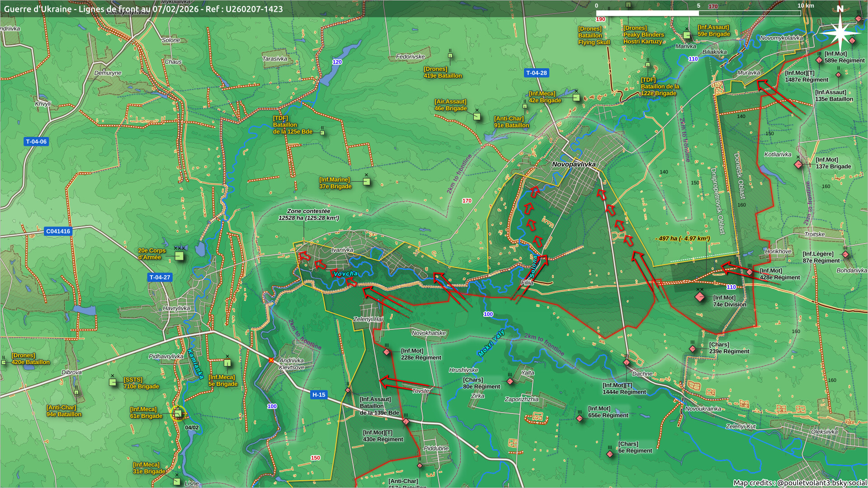Click the 137e Brigade red diamond marker
This screenshot has width=868, height=488.
[799, 164]
